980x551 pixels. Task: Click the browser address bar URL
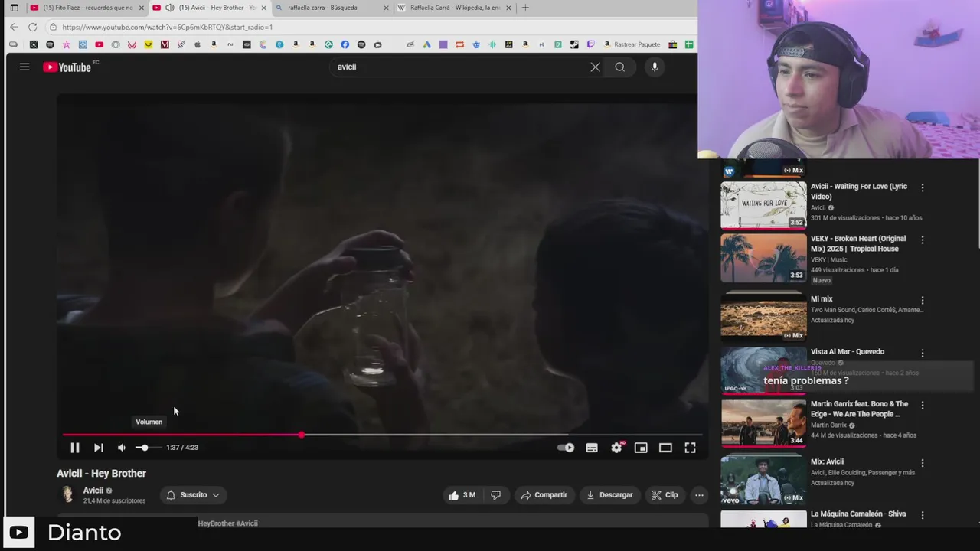tap(168, 27)
